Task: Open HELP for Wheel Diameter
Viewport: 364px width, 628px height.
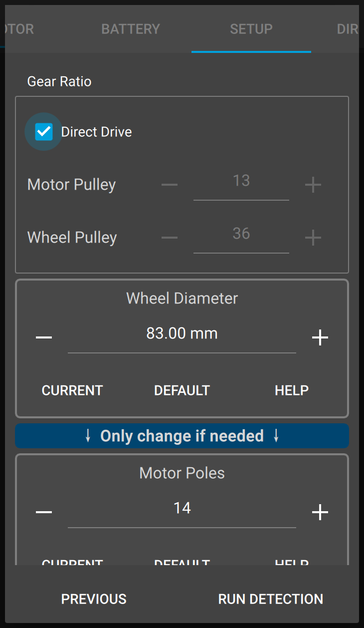Action: pos(292,390)
